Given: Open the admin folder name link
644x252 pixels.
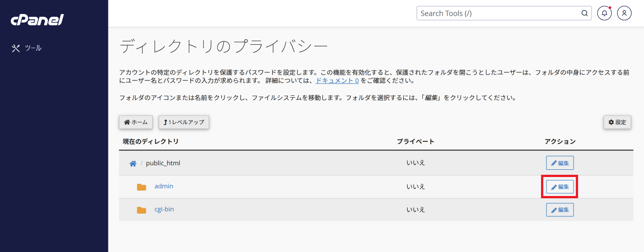Looking at the screenshot, I should [164, 186].
